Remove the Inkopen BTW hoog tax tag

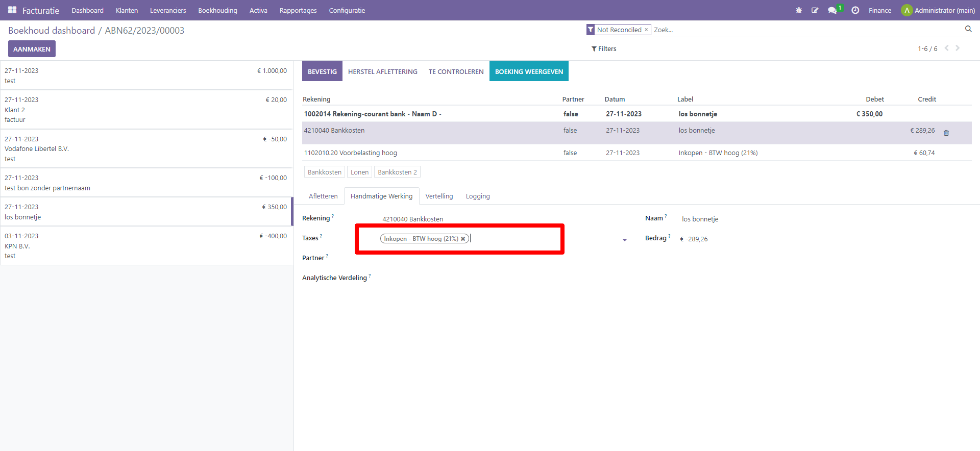[x=463, y=239]
